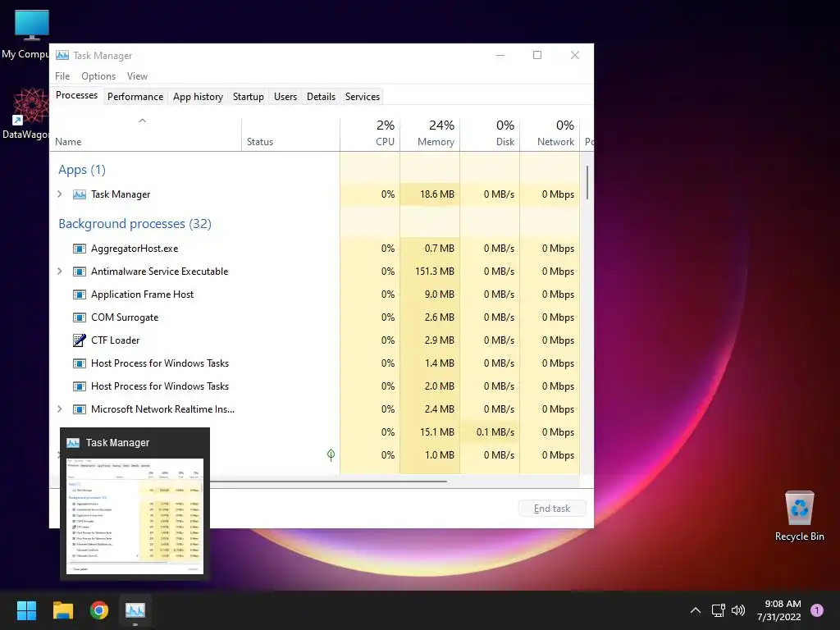This screenshot has height=630, width=840.
Task: Open the notification badge showing 1
Action: 817,610
